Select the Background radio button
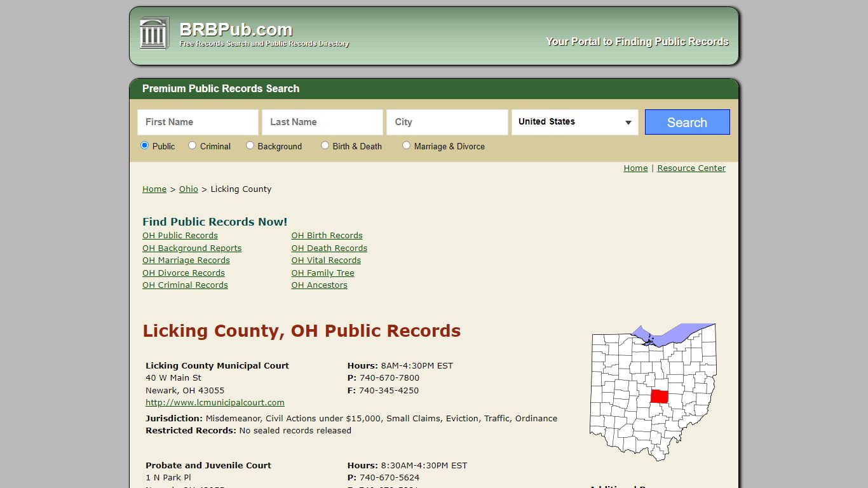 tap(250, 146)
